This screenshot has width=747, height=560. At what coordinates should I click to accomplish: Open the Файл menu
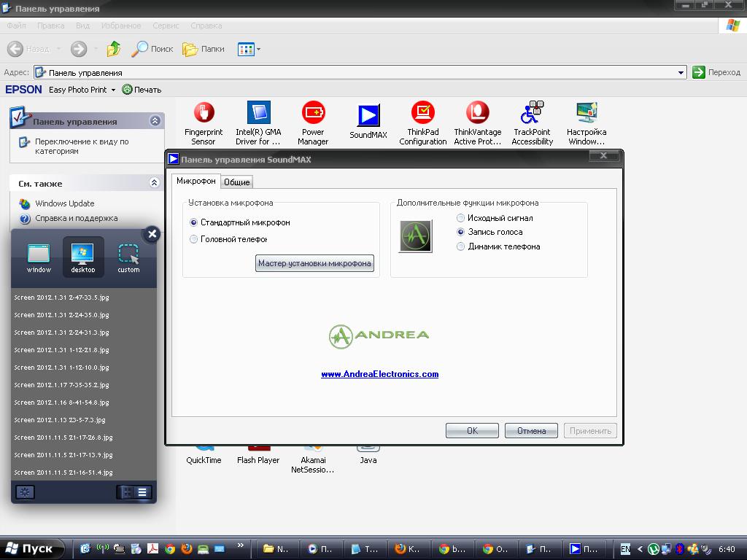[x=17, y=26]
